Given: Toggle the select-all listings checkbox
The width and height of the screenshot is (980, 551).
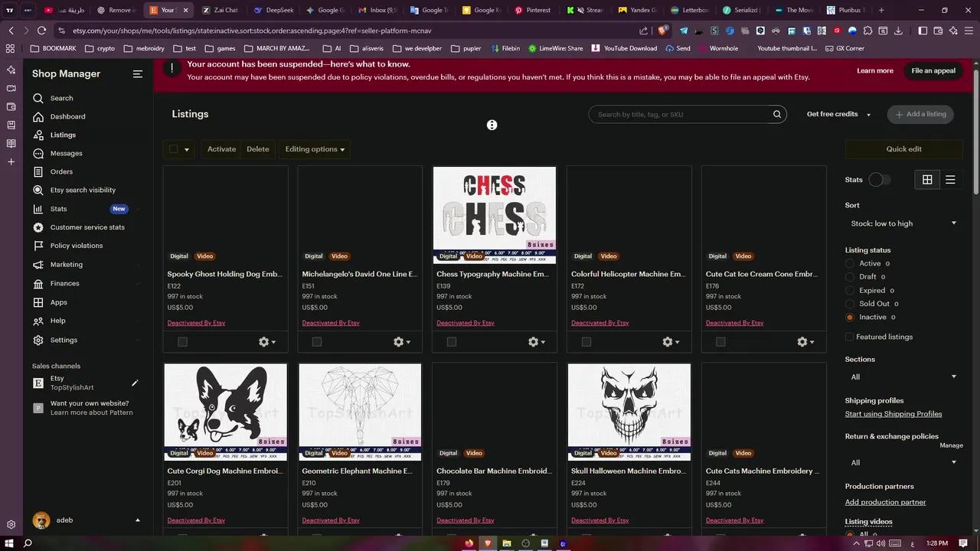Looking at the screenshot, I should tap(174, 149).
